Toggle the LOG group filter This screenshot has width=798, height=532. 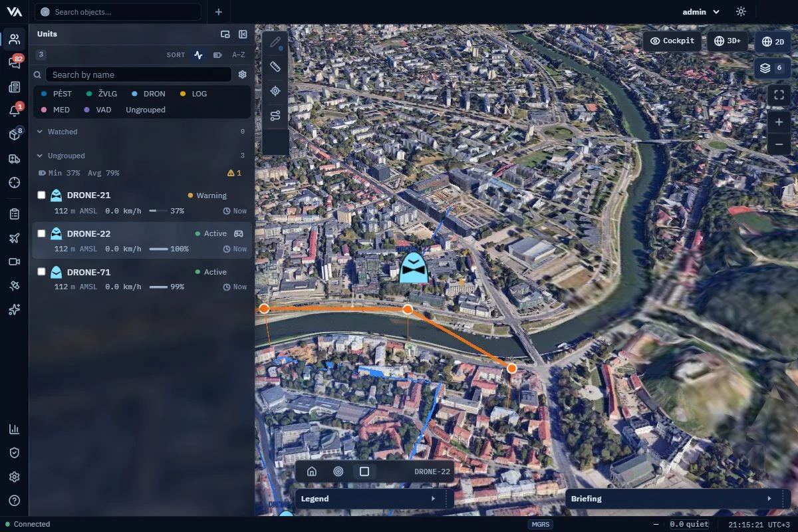click(194, 94)
